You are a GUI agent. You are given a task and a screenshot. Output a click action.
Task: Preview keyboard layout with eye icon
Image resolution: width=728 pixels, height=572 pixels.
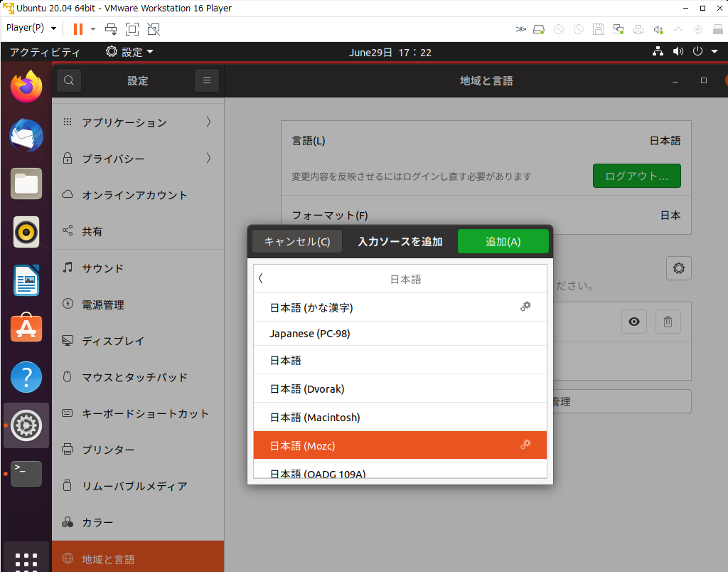pyautogui.click(x=633, y=322)
